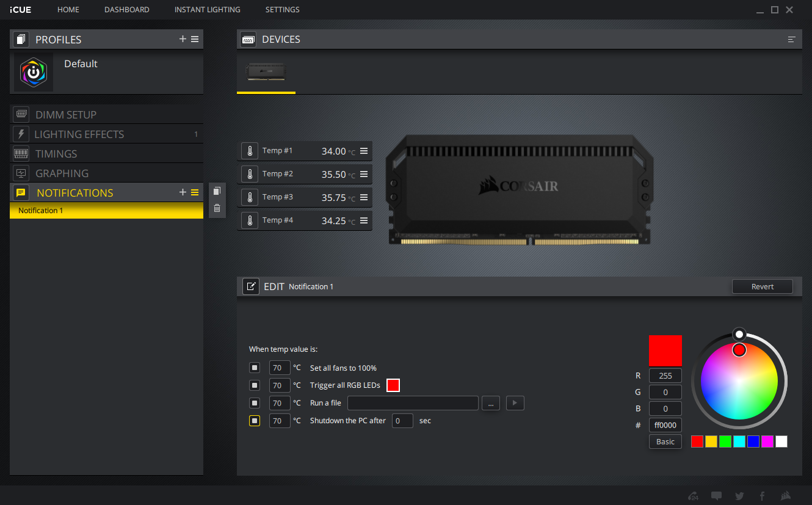Image resolution: width=812 pixels, height=505 pixels.
Task: Click the Temp #3 thermometer icon
Action: click(250, 197)
